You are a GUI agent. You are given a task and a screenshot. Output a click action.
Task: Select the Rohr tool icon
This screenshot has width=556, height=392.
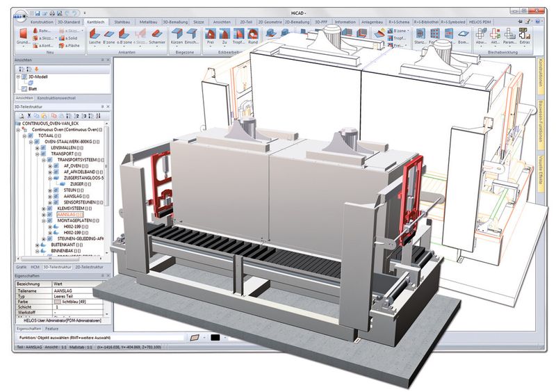point(35,31)
